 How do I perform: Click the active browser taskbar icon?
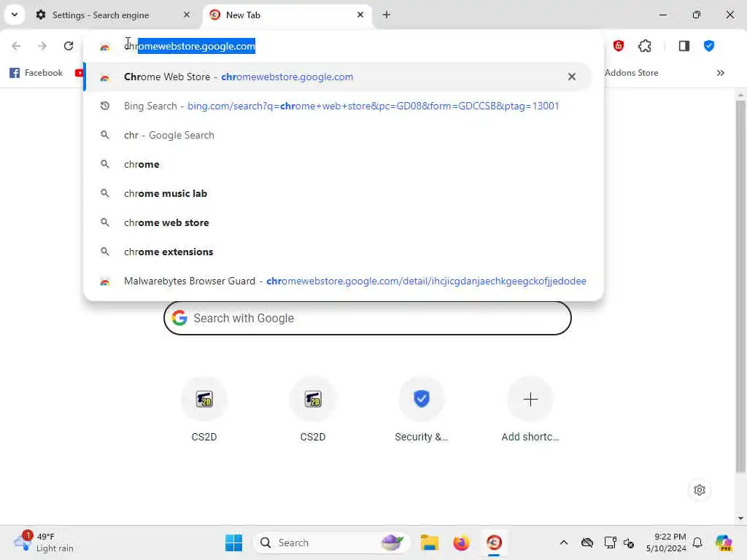pos(494,542)
